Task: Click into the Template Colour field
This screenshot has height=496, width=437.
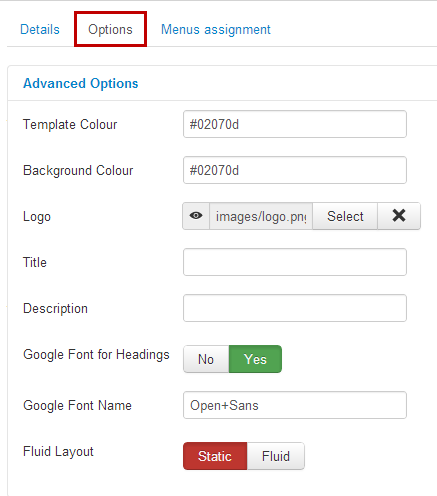Action: (295, 124)
